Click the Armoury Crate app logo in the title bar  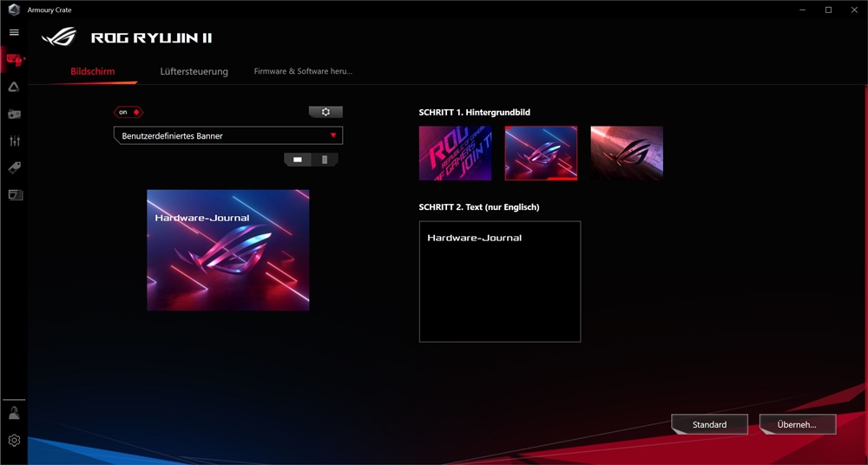(15, 10)
